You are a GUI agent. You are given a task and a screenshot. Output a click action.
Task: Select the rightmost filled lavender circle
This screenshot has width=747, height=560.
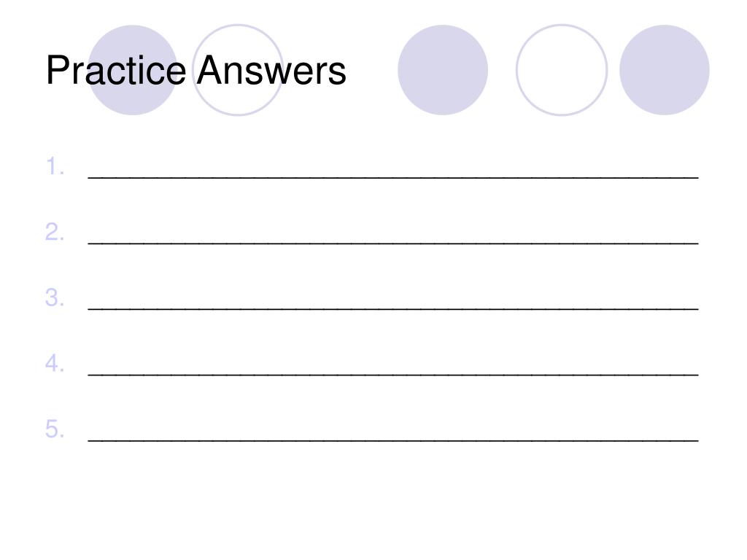pyautogui.click(x=664, y=70)
